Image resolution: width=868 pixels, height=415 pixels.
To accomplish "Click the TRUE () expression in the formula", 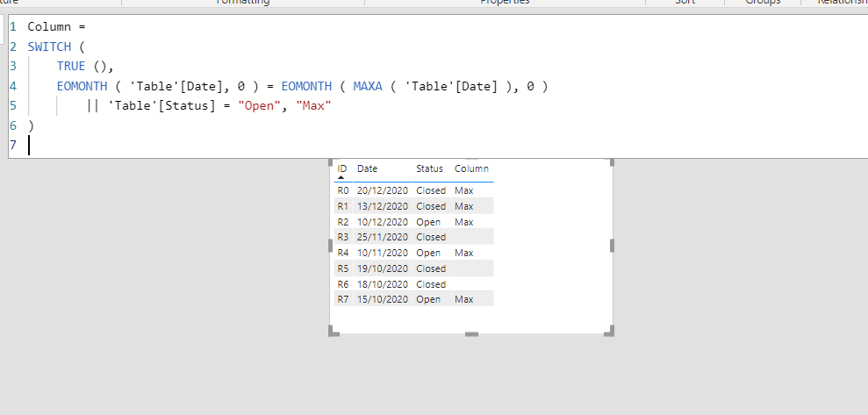I will point(81,67).
